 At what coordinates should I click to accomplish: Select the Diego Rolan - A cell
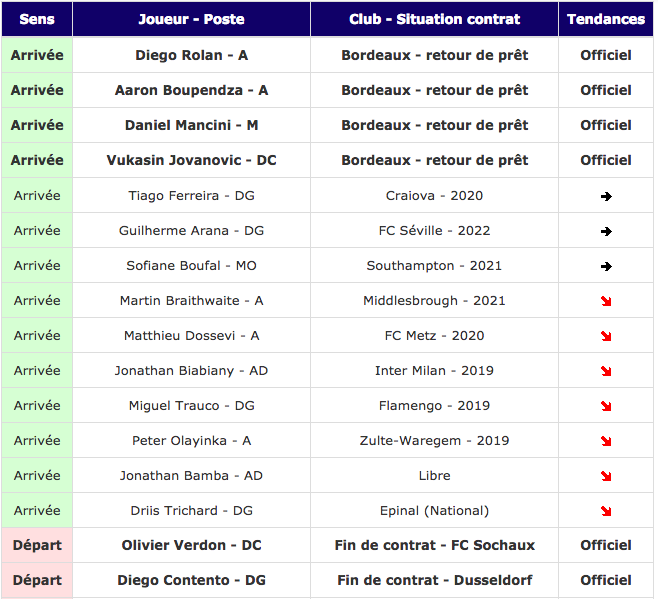(x=191, y=55)
